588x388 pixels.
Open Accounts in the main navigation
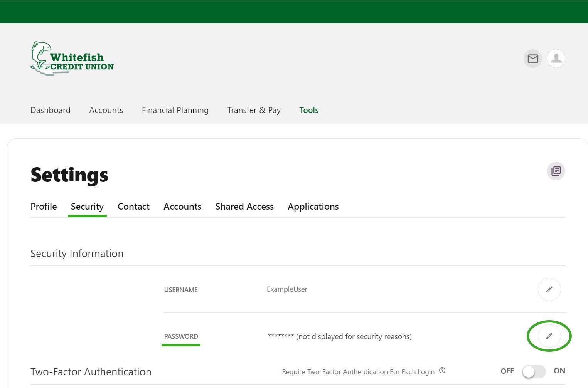[106, 110]
